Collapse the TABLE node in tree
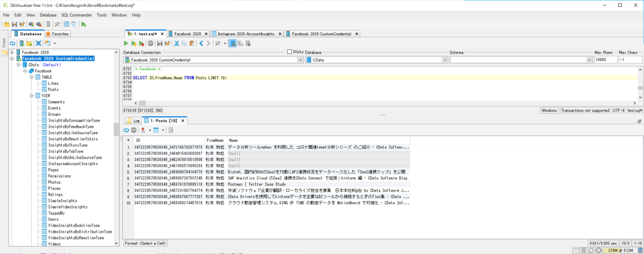The image size is (644, 254). [31, 77]
